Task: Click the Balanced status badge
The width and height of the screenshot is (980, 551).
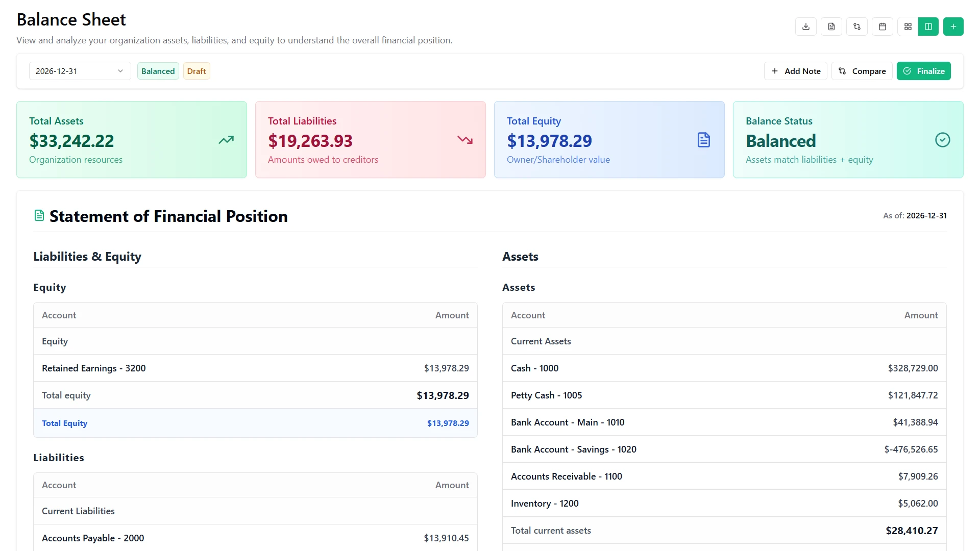Action: point(158,71)
